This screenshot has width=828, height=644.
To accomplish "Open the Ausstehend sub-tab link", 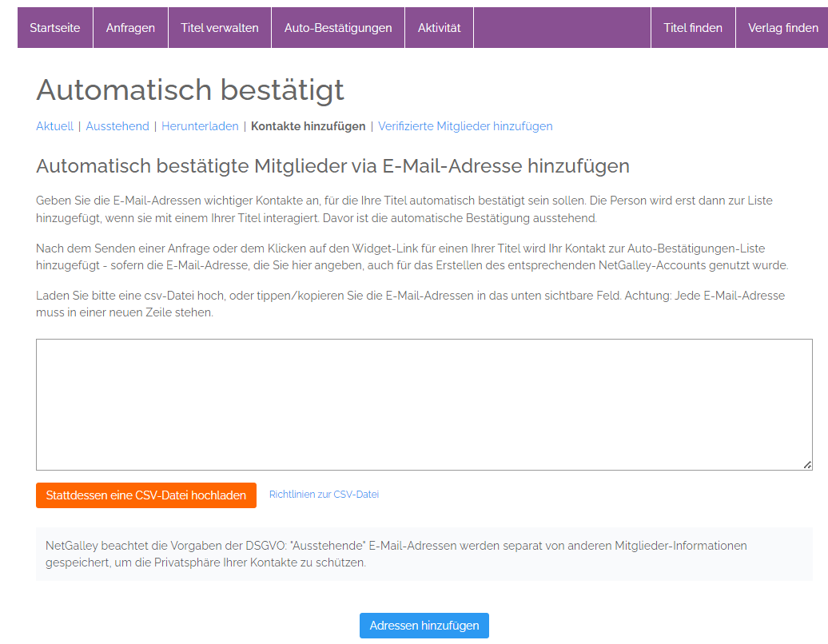I will point(117,126).
